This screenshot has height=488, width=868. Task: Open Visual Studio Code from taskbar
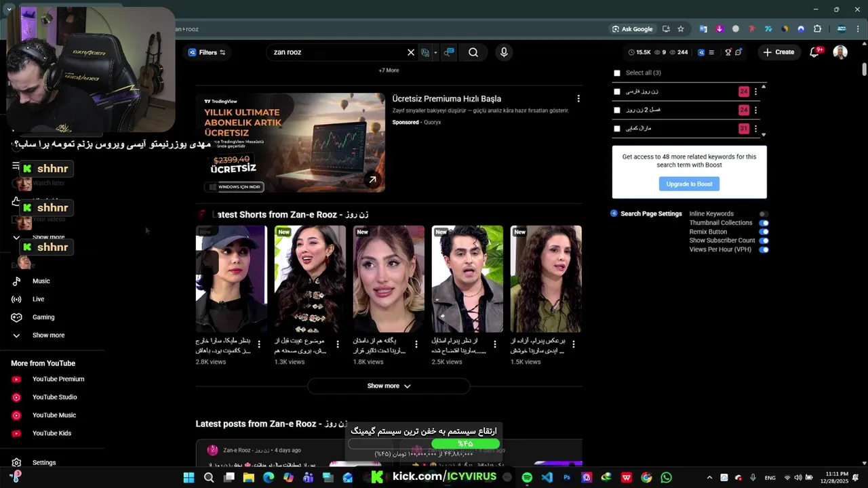coord(547,477)
